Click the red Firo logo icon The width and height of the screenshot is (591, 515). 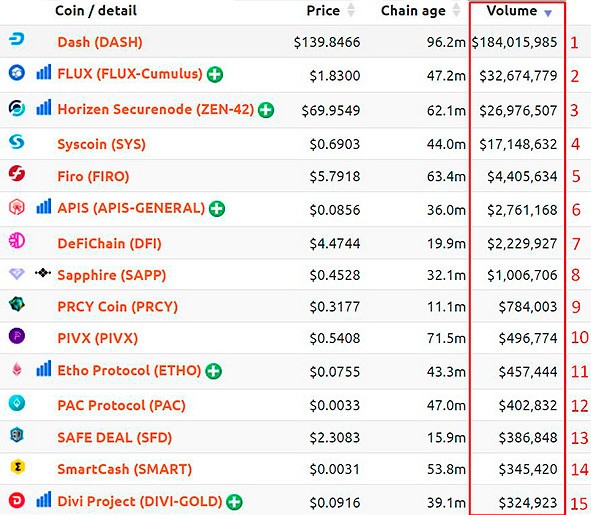(17, 173)
